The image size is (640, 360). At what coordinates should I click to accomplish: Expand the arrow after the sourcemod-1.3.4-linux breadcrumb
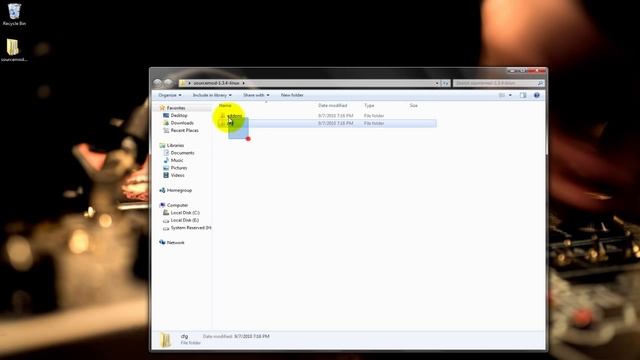(244, 83)
